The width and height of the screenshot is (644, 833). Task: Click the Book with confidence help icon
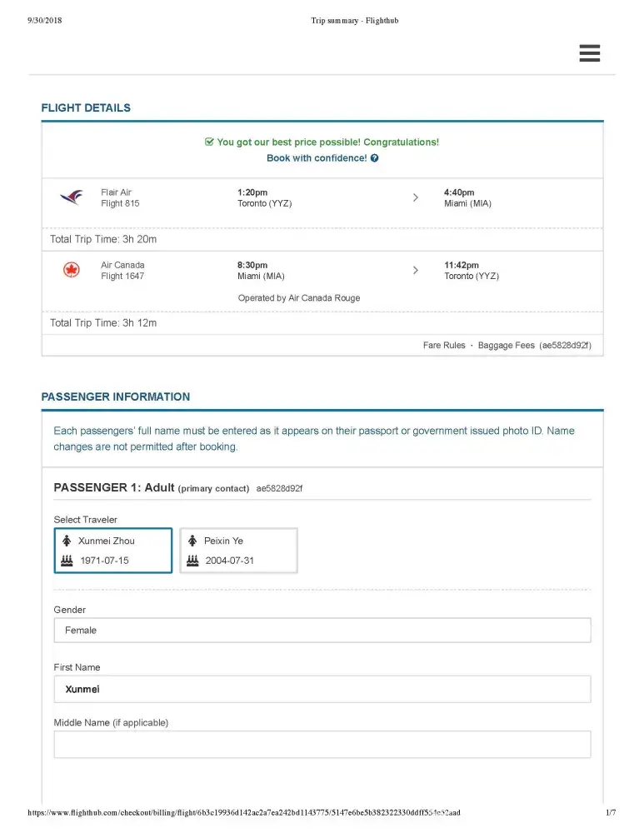coord(375,158)
